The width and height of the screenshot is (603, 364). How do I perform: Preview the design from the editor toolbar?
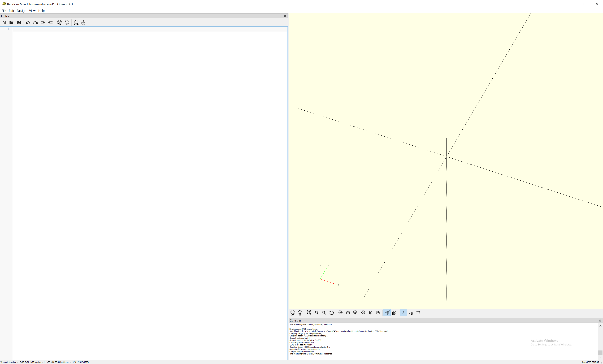pos(59,23)
